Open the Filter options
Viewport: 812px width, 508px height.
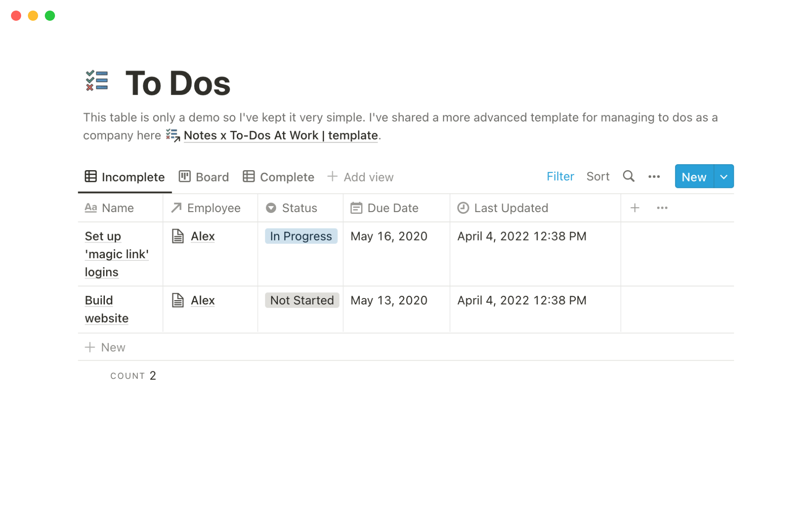click(560, 177)
